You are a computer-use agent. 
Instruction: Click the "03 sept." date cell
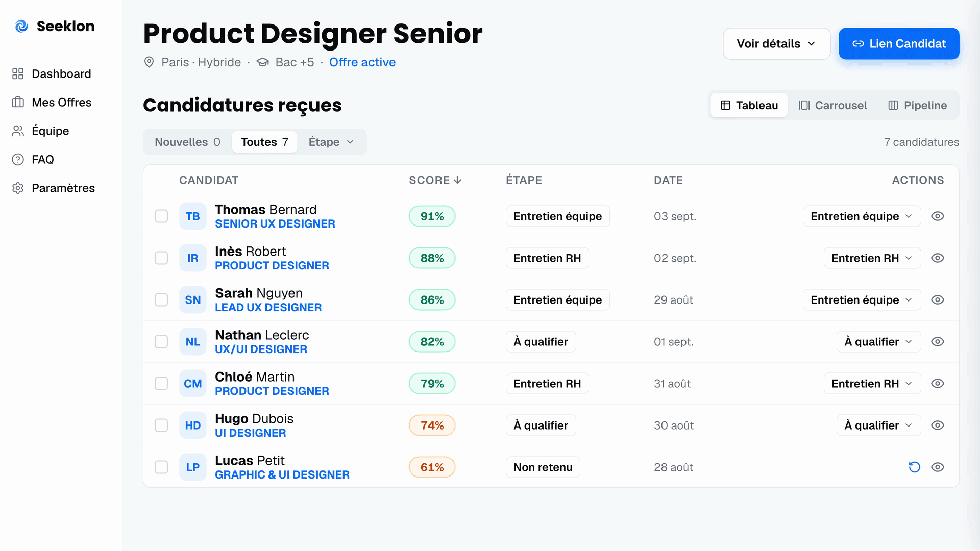[675, 216]
